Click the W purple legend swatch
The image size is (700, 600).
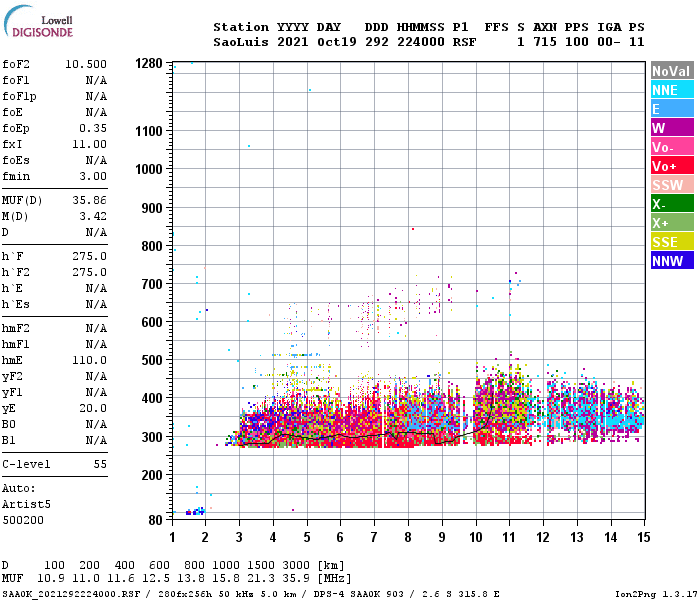[672, 128]
